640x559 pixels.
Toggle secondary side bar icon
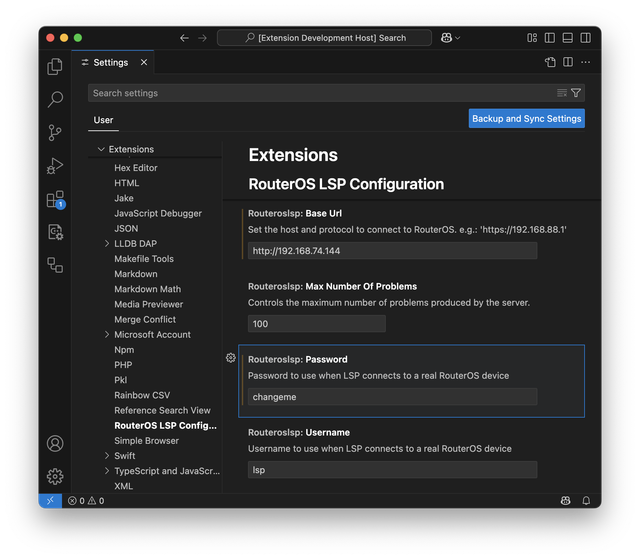pos(585,38)
